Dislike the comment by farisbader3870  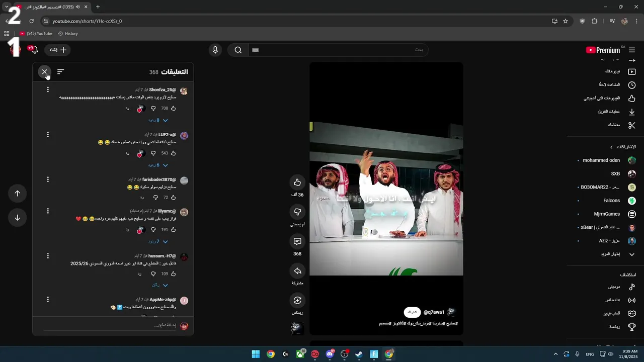pos(155,198)
